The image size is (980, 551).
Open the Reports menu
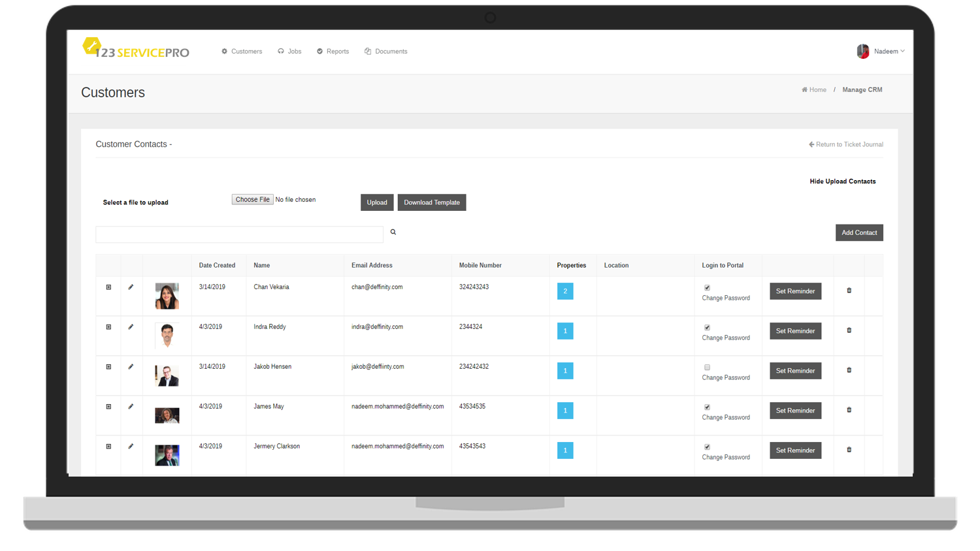(333, 52)
